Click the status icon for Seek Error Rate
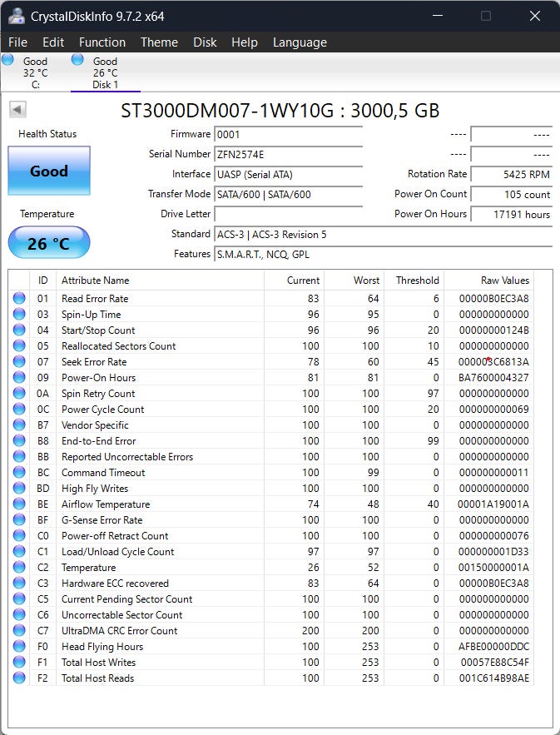This screenshot has height=735, width=560. coord(19,361)
